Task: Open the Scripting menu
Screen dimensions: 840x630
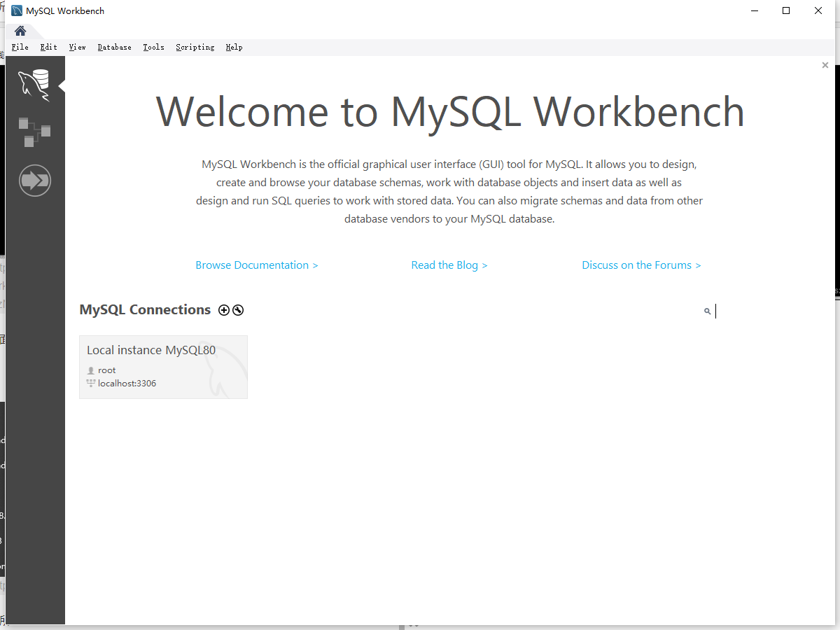Action: tap(195, 47)
